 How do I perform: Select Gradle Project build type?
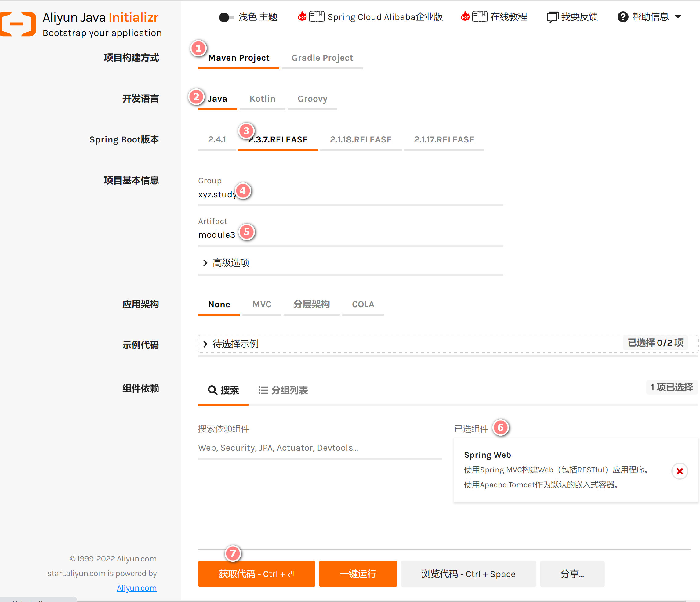pyautogui.click(x=322, y=58)
